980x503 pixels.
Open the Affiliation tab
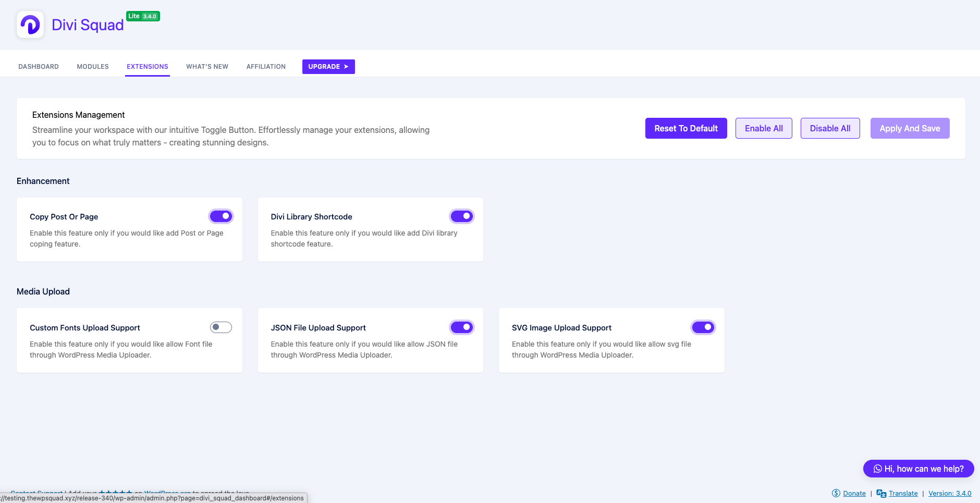[x=266, y=67]
